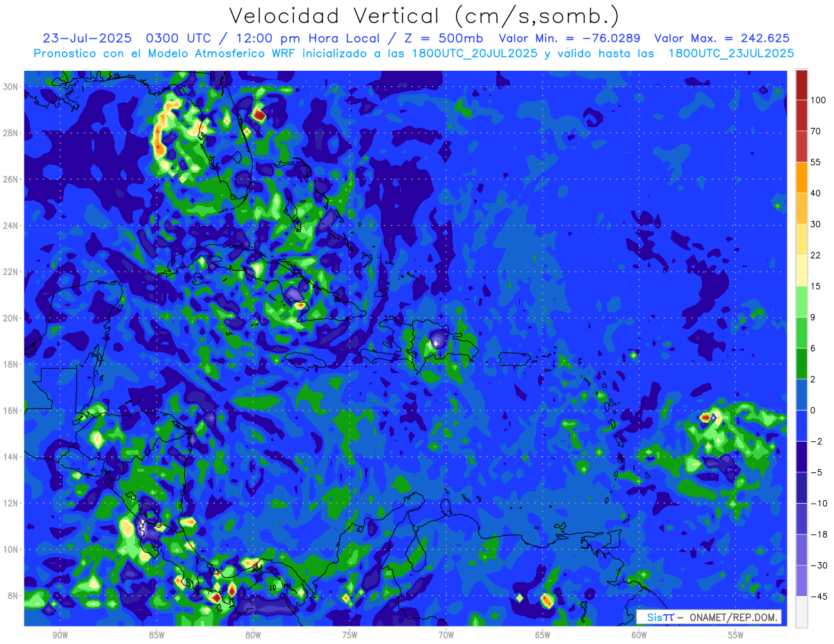Viewport: 834px width, 644px height.
Task: Click the '22' colorbar label
Action: (816, 255)
